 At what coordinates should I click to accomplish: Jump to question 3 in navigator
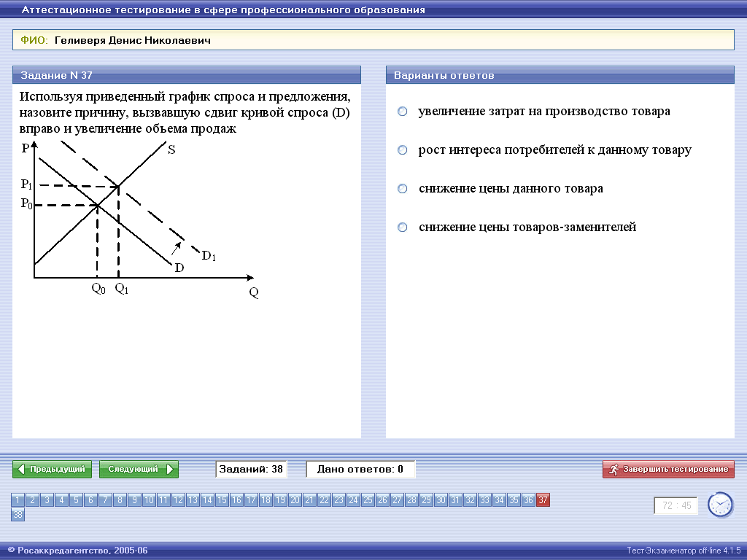click(x=47, y=500)
